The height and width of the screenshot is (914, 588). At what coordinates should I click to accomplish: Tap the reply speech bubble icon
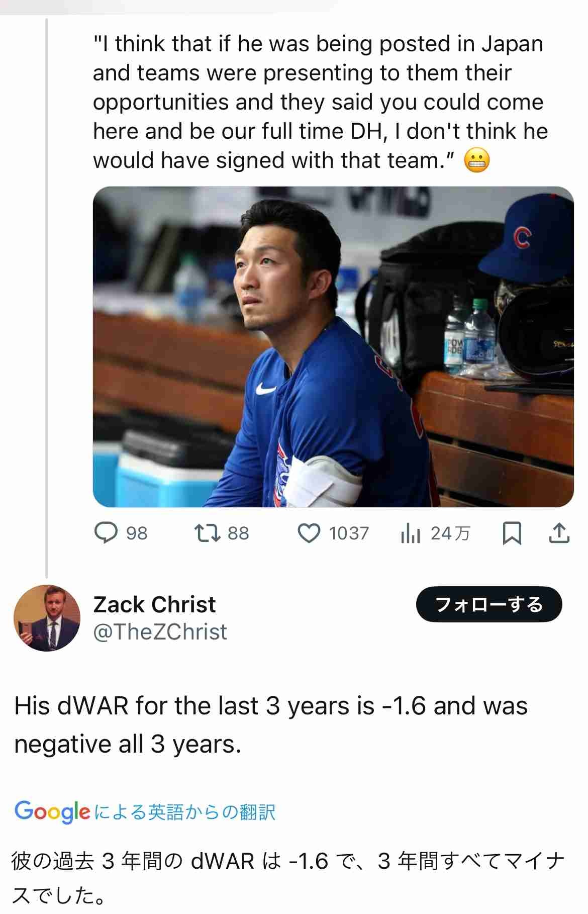(x=106, y=533)
